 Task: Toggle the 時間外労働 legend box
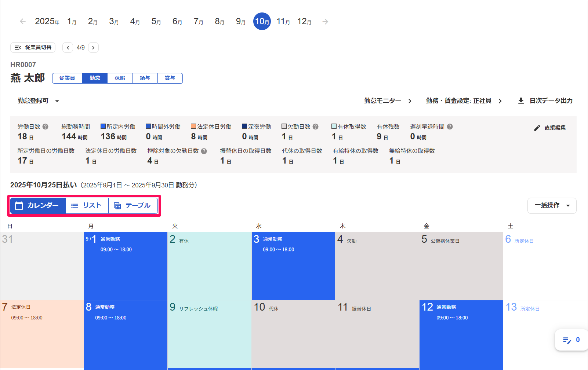pos(148,126)
